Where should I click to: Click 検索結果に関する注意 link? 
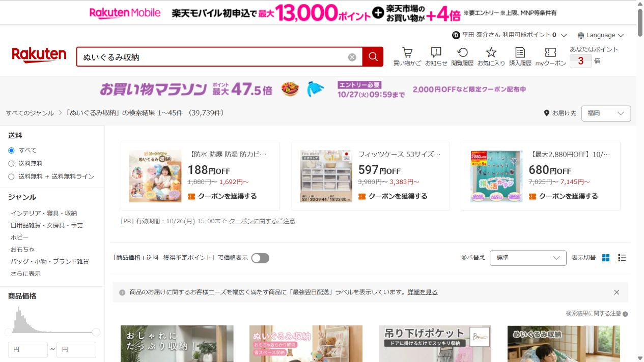pos(593,314)
